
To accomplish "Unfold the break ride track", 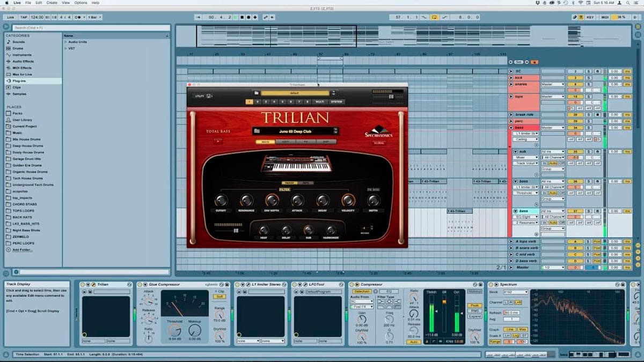I will 511,115.
